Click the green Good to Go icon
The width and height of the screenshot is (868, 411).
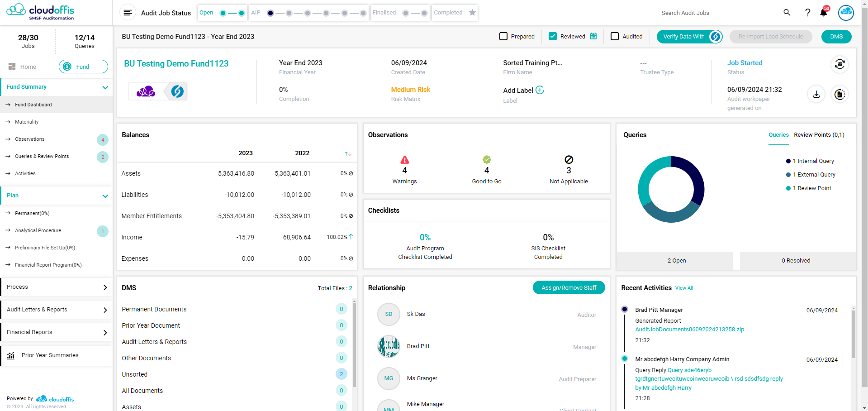pyautogui.click(x=487, y=160)
